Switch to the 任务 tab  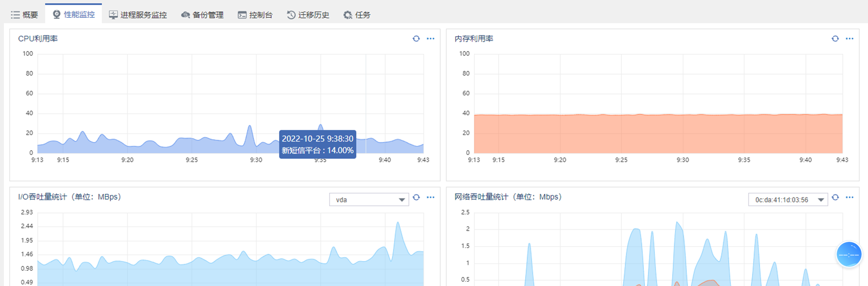357,15
